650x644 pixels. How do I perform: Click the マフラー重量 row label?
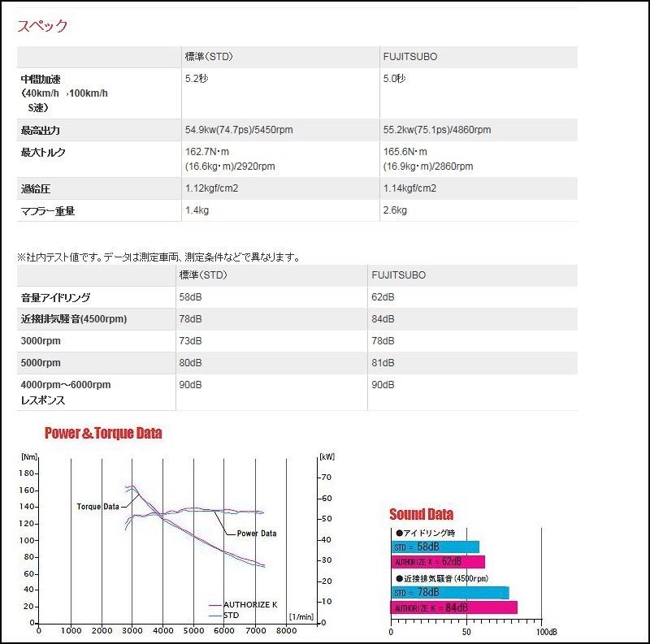(x=48, y=211)
